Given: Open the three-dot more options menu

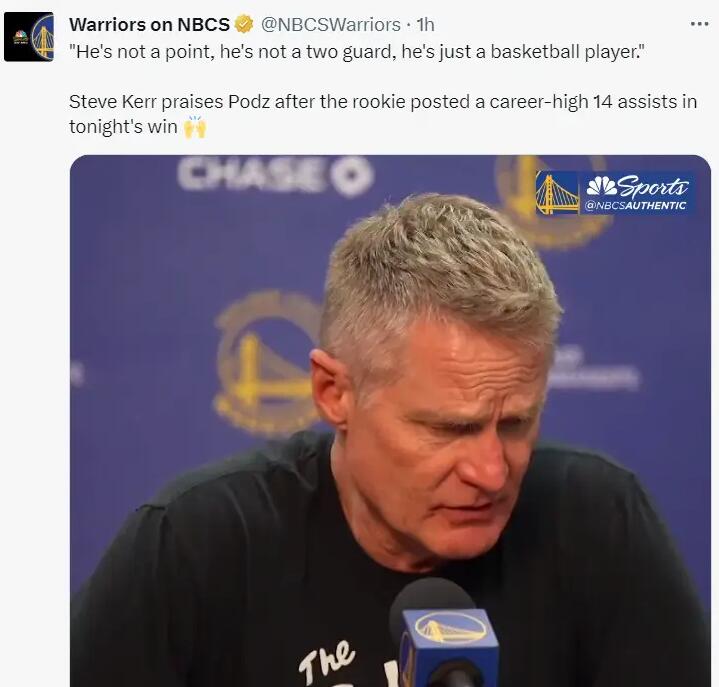Looking at the screenshot, I should pos(699,24).
